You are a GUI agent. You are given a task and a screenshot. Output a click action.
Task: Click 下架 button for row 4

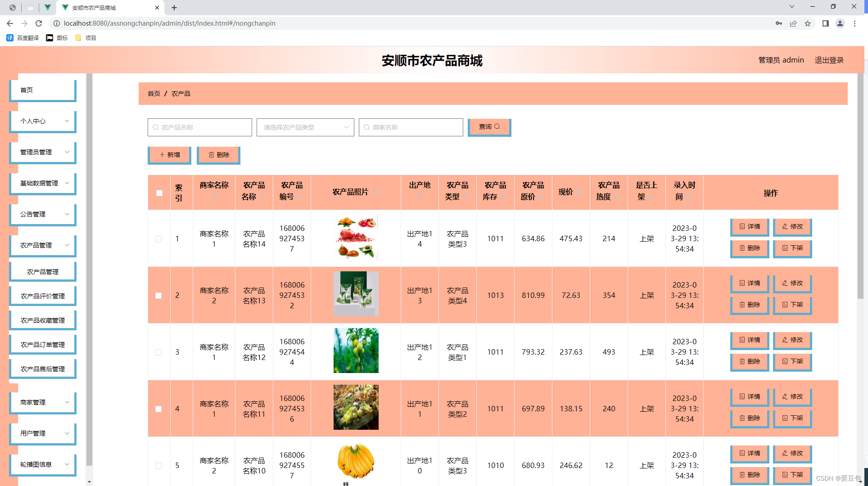[792, 418]
